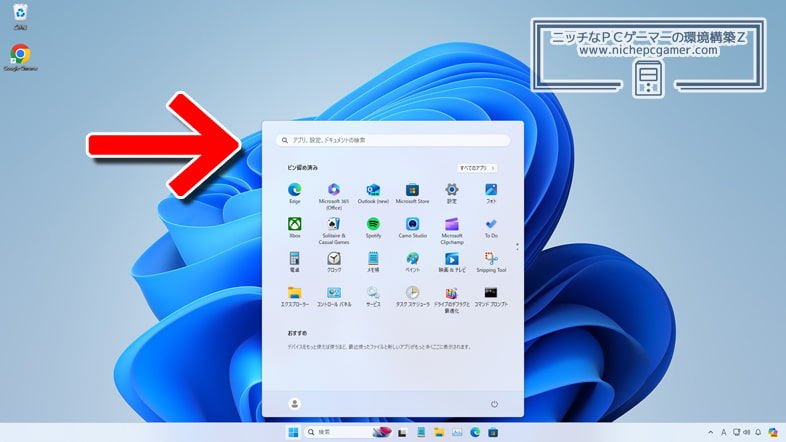Screen dimensions: 786x442
Task: Open Microsoft Store from the taskbar
Action: [x=493, y=432]
